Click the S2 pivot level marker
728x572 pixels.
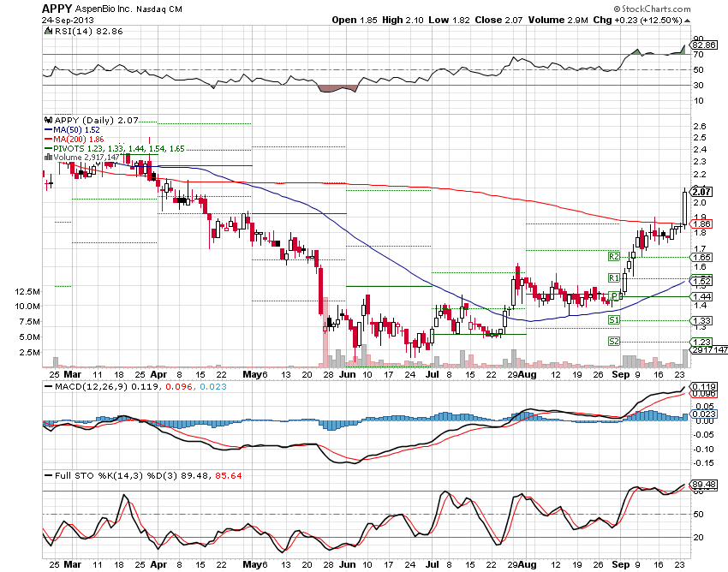point(614,342)
